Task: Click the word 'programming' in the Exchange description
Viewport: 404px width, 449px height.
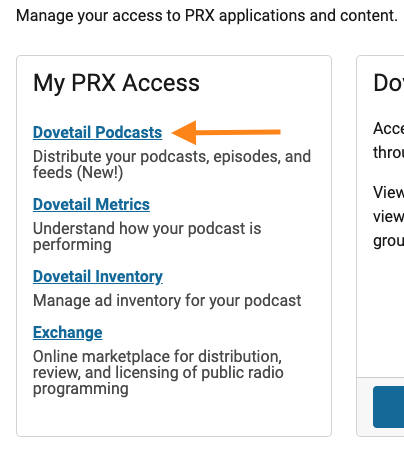Action: [x=81, y=389]
